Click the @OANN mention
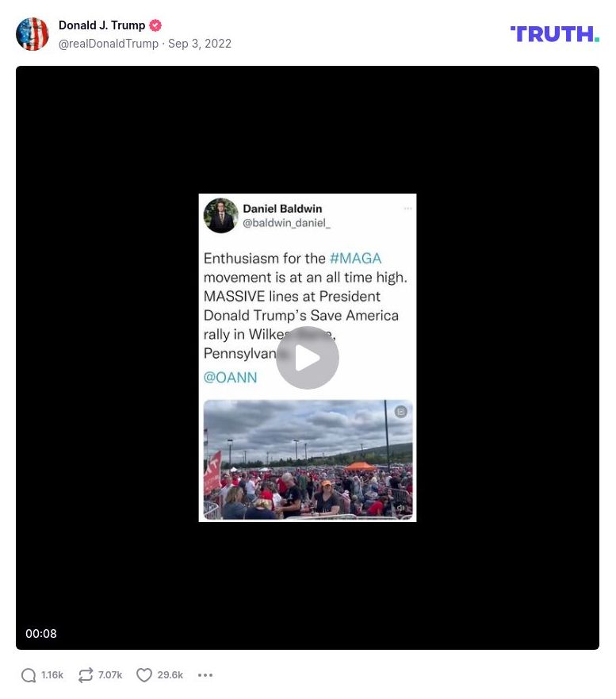The height and width of the screenshot is (699, 616). [230, 378]
